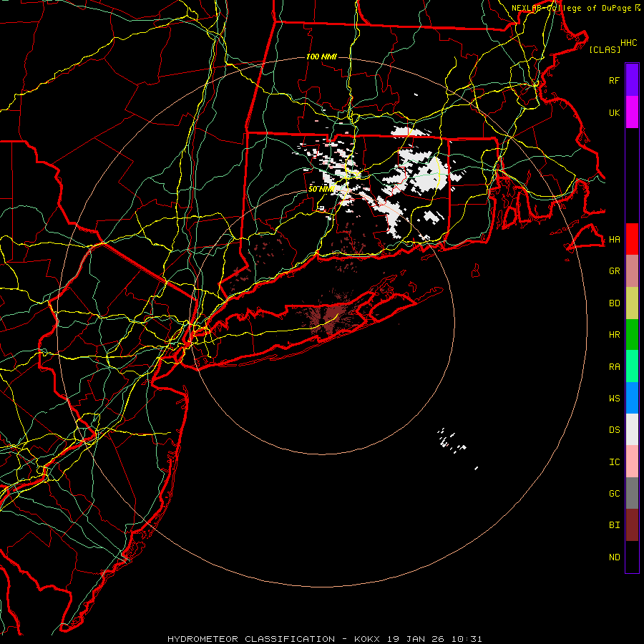The height and width of the screenshot is (644, 644).
Task: Click the 'UK' legend label
Action: coord(614,112)
